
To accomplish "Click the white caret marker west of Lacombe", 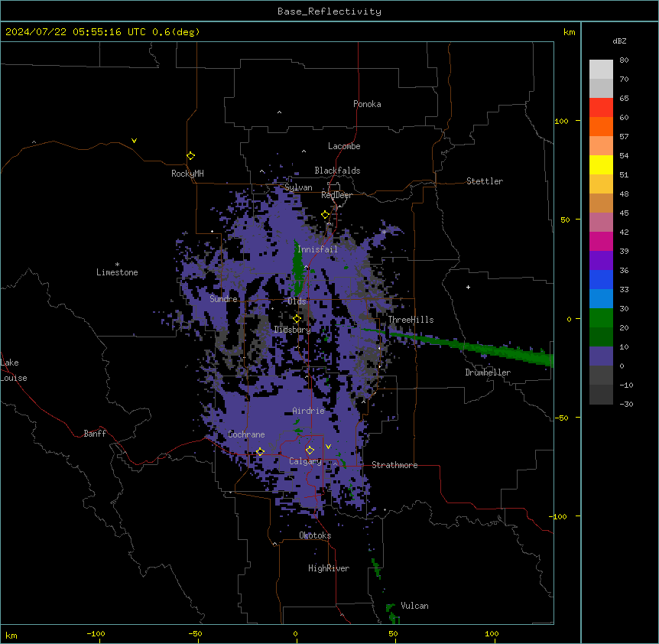I will 304,151.
